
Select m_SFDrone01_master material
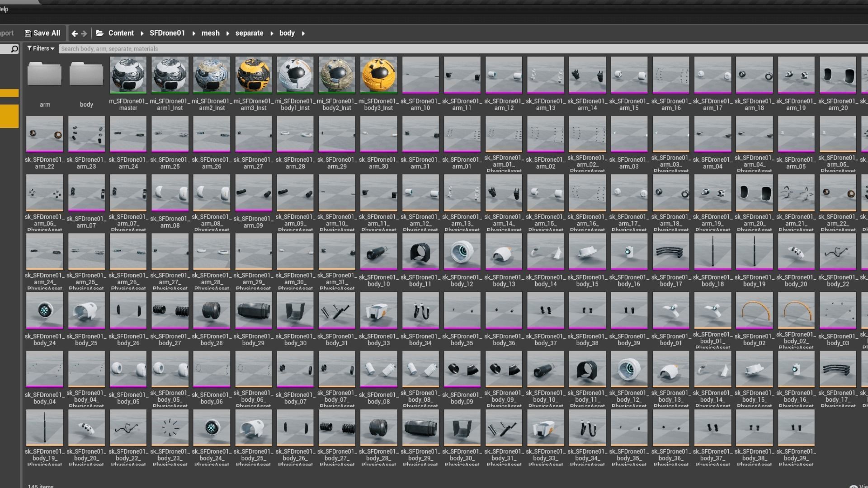[128, 75]
